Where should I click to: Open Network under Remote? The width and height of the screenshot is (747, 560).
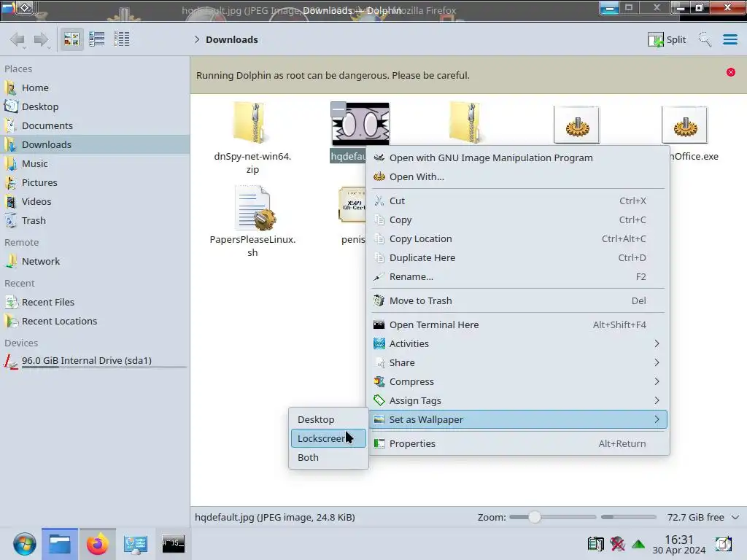click(x=95, y=262)
